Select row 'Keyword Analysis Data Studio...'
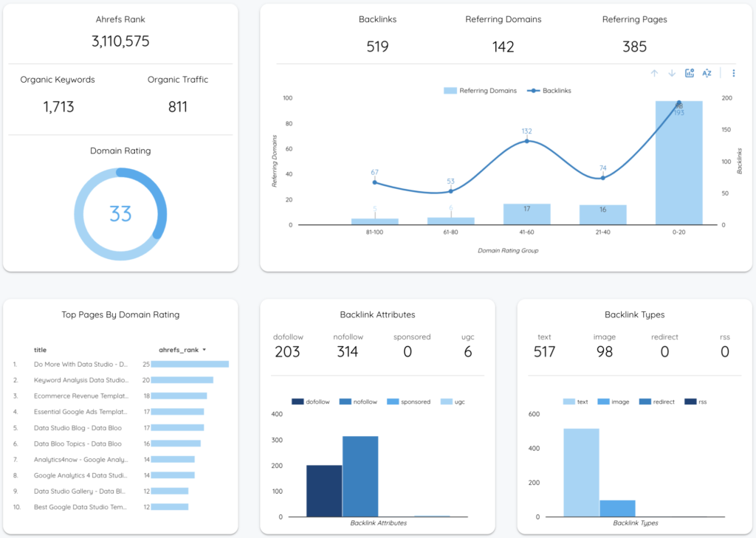756x538 pixels. pos(120,380)
